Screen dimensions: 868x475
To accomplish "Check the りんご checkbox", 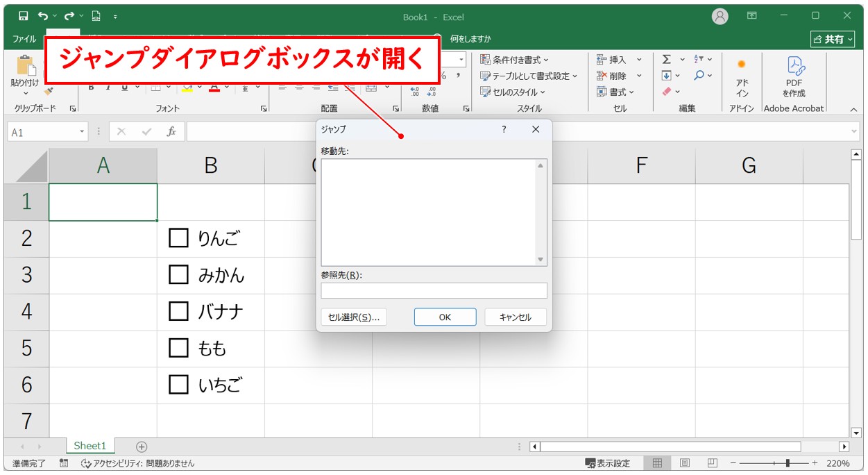I will (179, 238).
